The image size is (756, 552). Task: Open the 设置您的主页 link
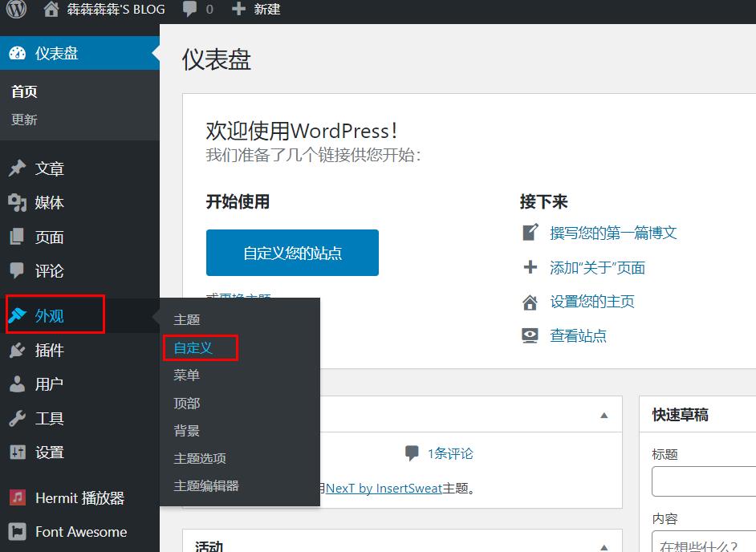592,302
